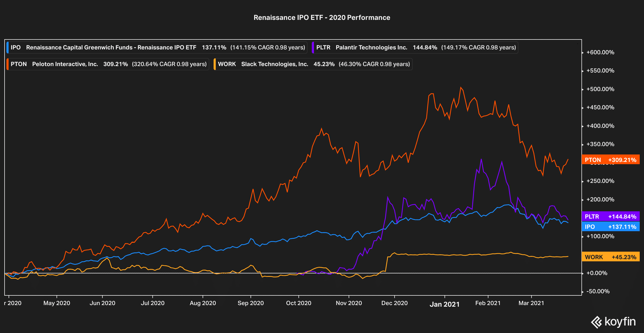Click the IPO Renaissance IPO ETF legend entry

(x=157, y=48)
